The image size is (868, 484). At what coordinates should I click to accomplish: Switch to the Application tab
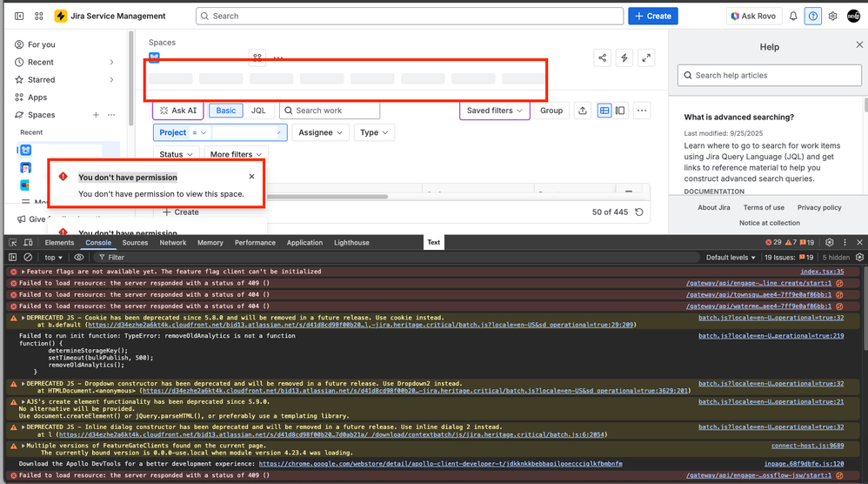point(304,243)
